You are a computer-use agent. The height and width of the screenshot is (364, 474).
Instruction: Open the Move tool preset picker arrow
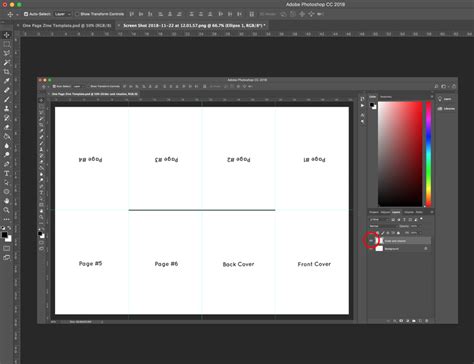click(x=17, y=14)
